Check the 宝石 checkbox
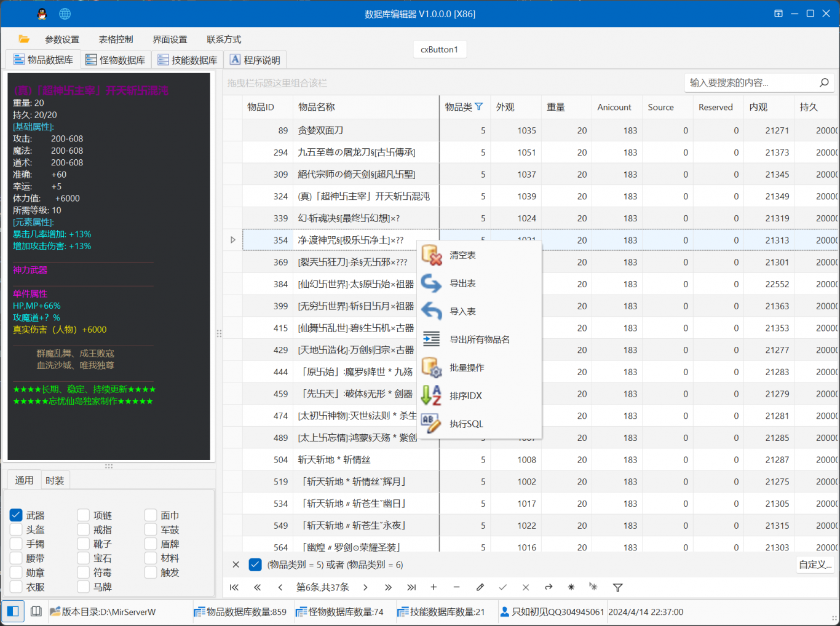Viewport: 840px width, 626px height. pos(84,558)
